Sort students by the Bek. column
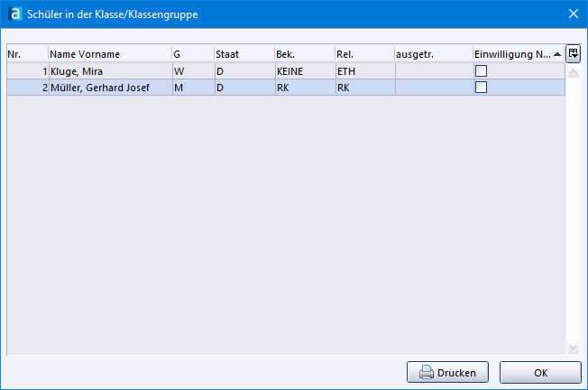 pos(303,54)
